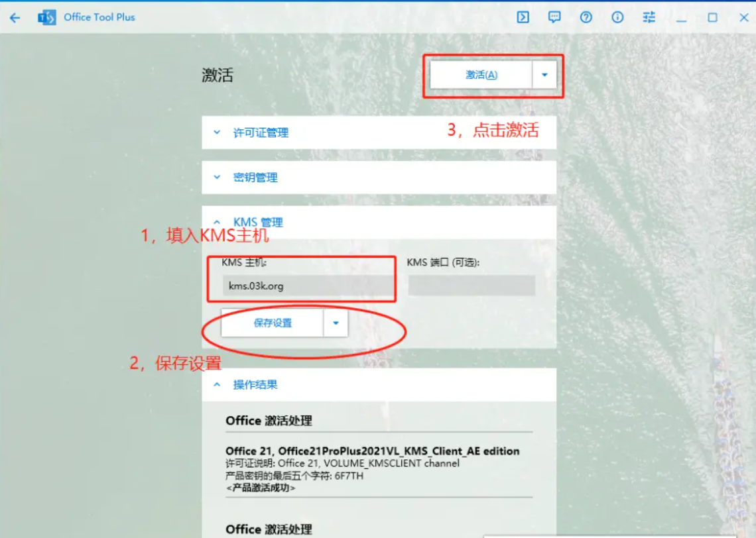The height and width of the screenshot is (538, 756).
Task: Click the 激活(A) button
Action: point(481,75)
